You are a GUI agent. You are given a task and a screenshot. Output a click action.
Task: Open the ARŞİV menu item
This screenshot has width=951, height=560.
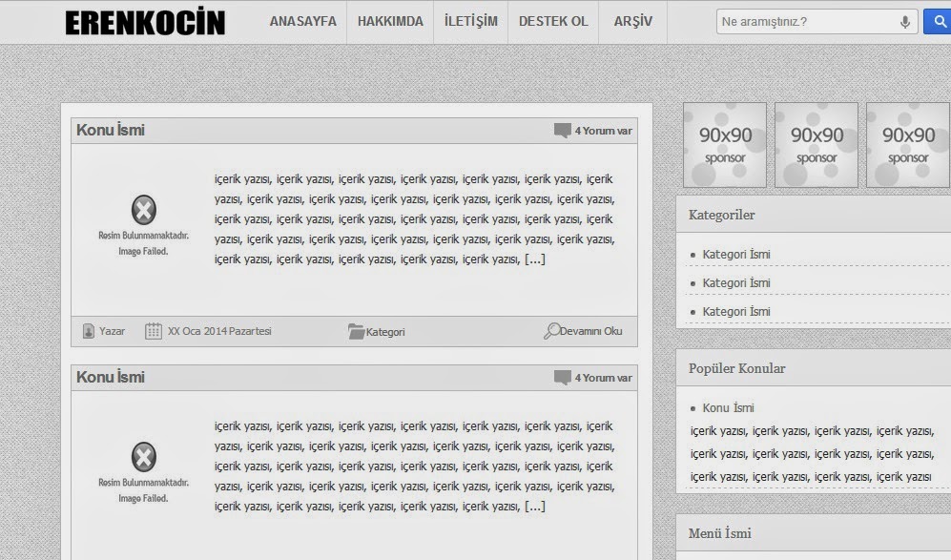632,21
